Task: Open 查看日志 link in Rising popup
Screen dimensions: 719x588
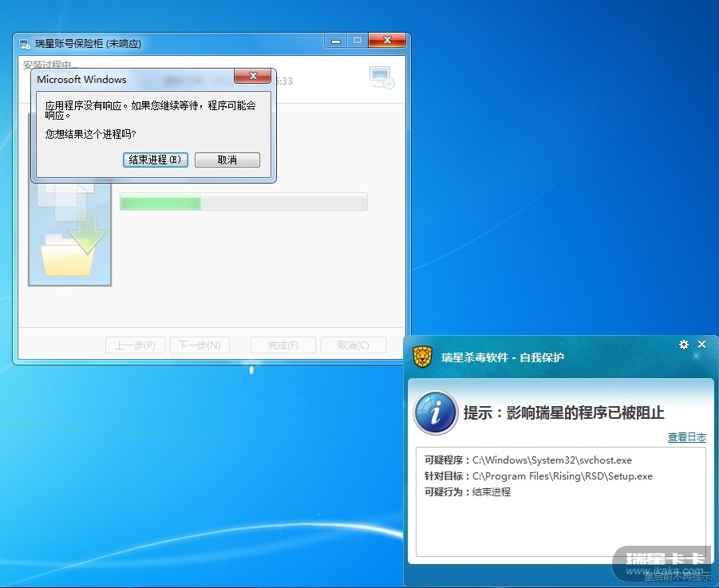Action: [x=686, y=436]
